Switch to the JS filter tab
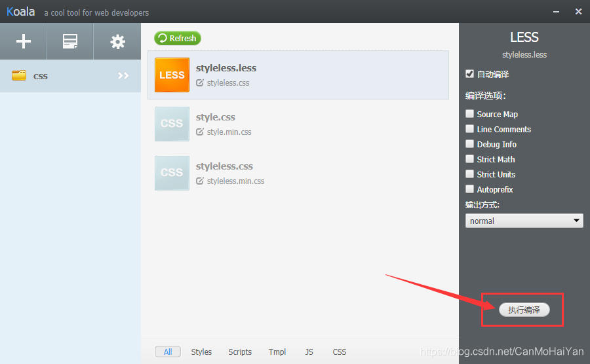The image size is (590, 364). (309, 352)
